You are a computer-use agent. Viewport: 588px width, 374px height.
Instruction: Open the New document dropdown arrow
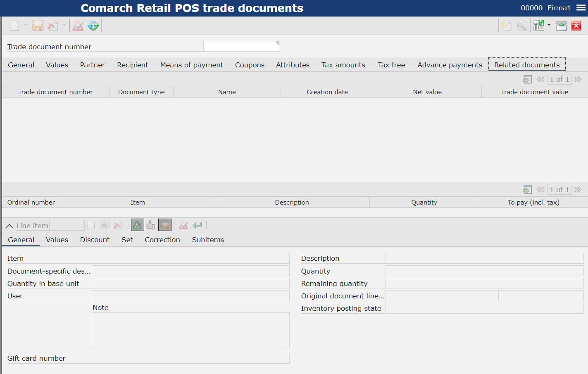click(26, 25)
